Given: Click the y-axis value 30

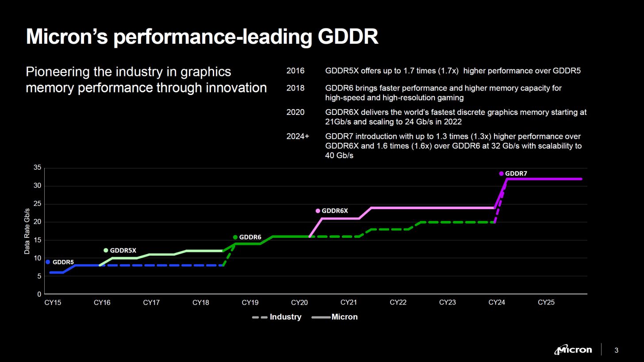Looking at the screenshot, I should pyautogui.click(x=37, y=186).
